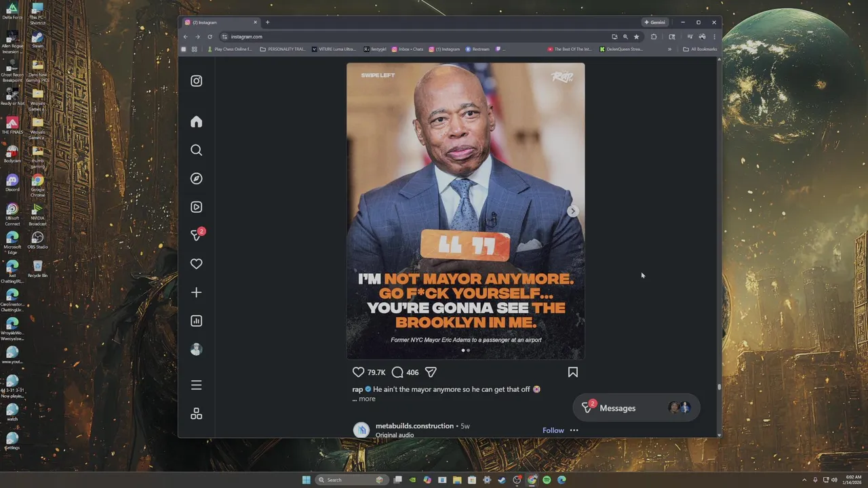The height and width of the screenshot is (488, 868).
Task: Open Steam icon on the taskbar
Action: tap(502, 480)
